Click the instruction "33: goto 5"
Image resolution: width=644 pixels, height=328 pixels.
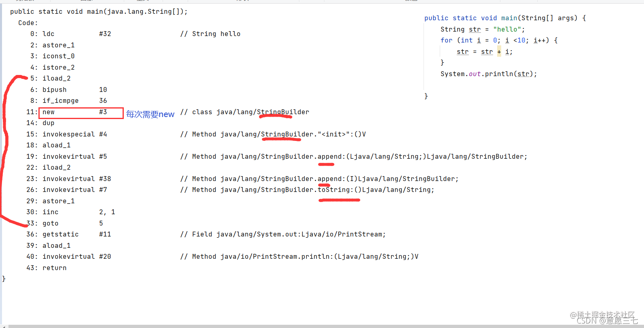[x=65, y=224]
